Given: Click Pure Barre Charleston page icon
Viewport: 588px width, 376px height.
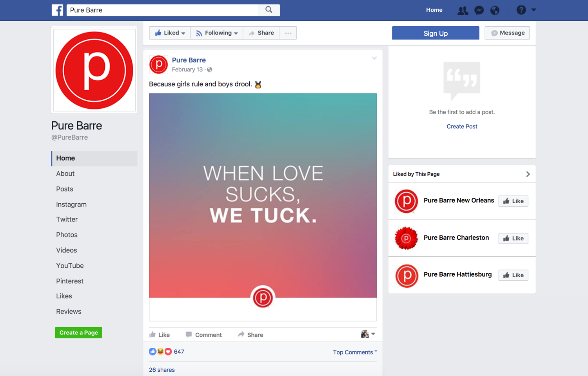Looking at the screenshot, I should [x=407, y=238].
